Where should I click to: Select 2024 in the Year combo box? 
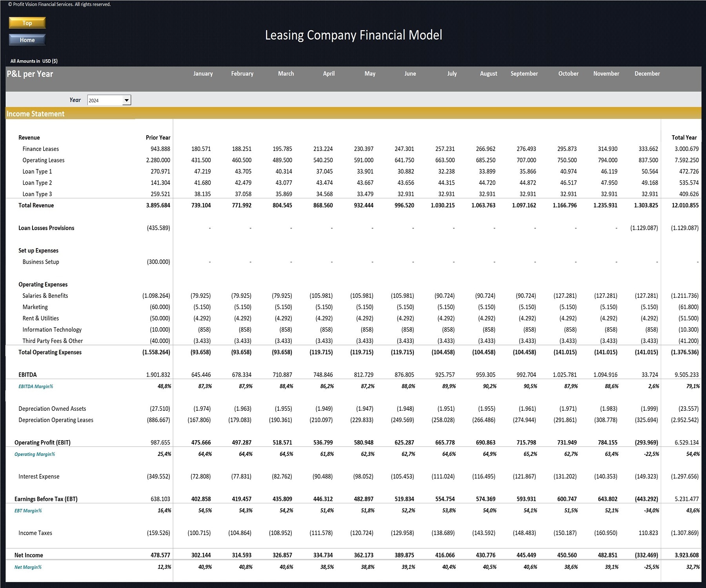coord(102,100)
